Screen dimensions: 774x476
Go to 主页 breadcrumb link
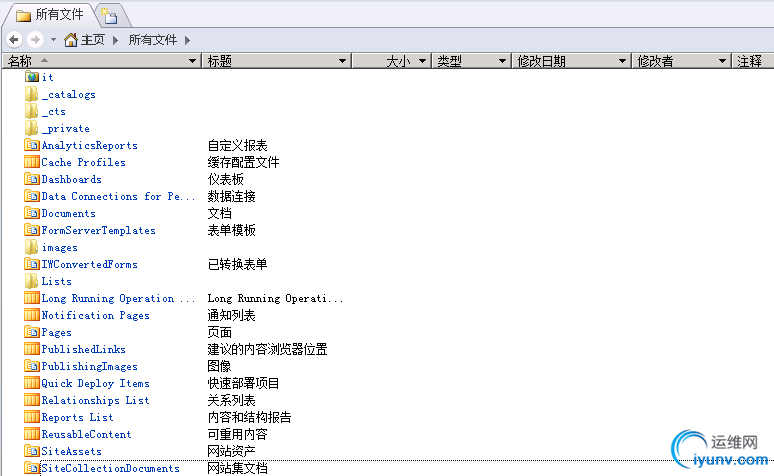[93, 40]
